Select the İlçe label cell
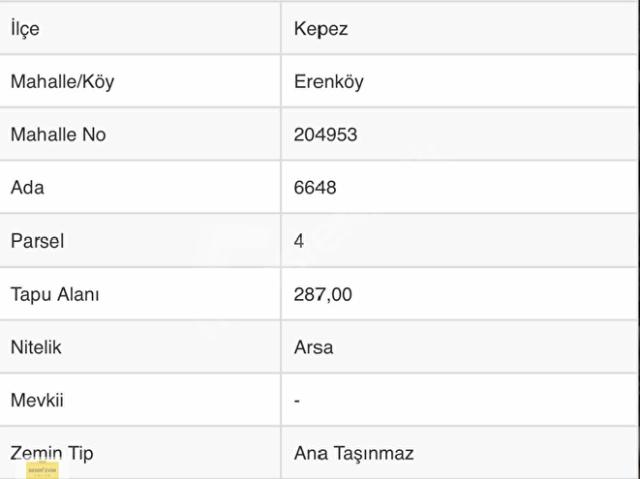This screenshot has height=479, width=640. coord(25,29)
